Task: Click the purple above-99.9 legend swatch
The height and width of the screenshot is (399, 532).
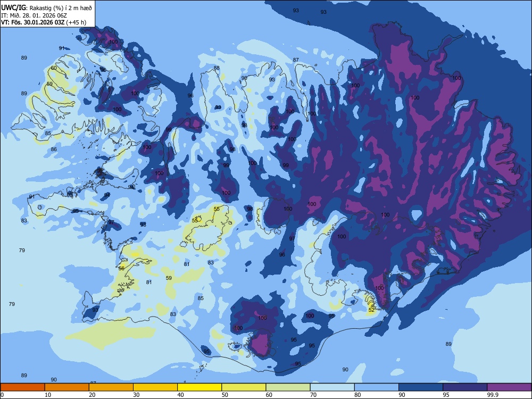Action: point(509,387)
